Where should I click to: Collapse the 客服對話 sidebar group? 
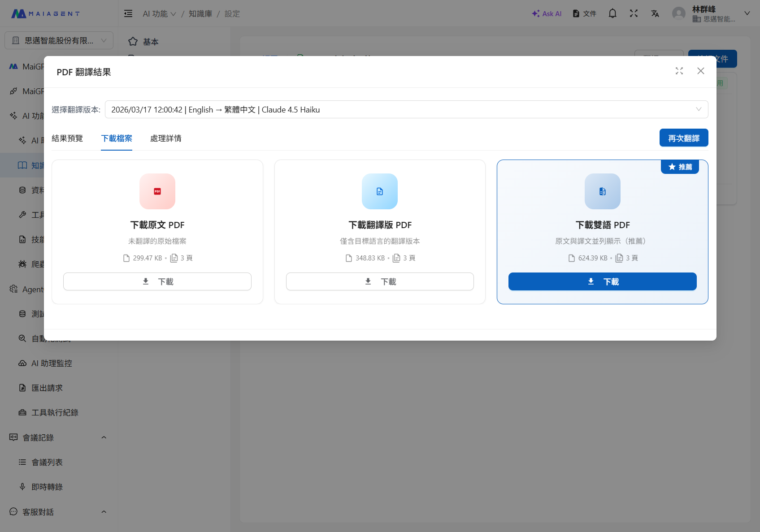104,512
